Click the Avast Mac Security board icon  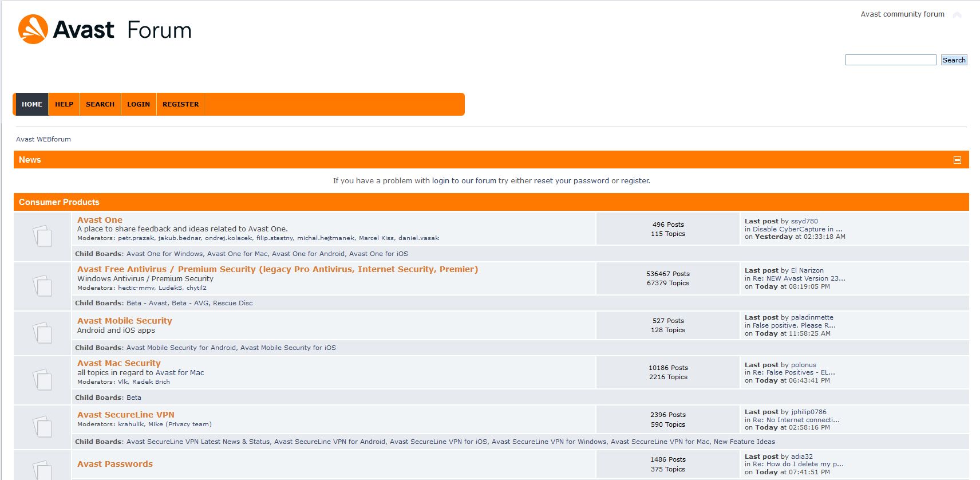tap(42, 380)
